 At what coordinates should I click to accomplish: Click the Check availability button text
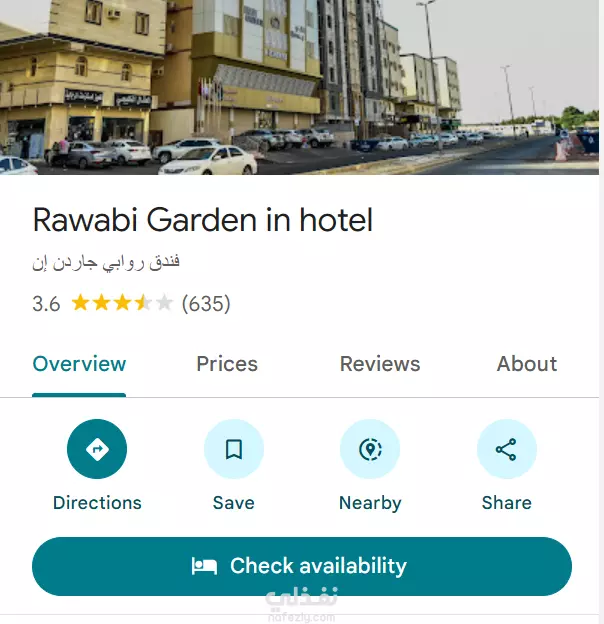click(318, 566)
